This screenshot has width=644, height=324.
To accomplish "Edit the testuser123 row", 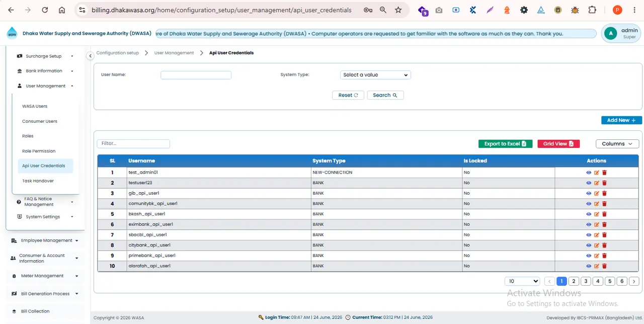I will [x=597, y=183].
